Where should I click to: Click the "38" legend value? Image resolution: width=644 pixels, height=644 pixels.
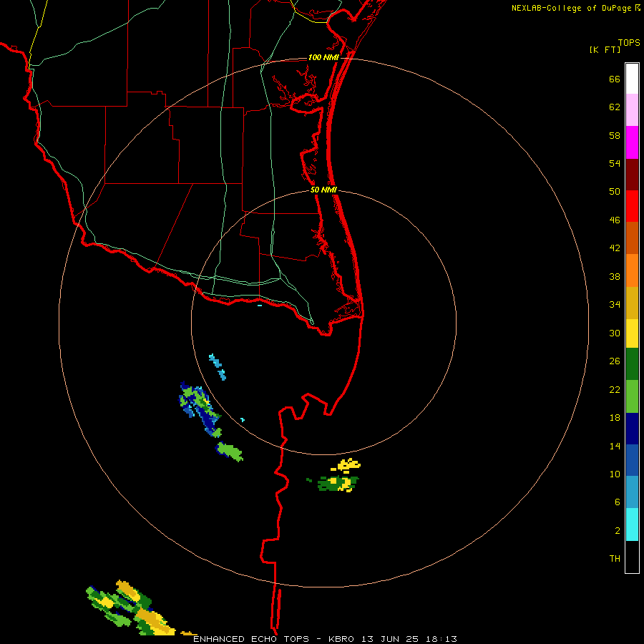click(615, 276)
